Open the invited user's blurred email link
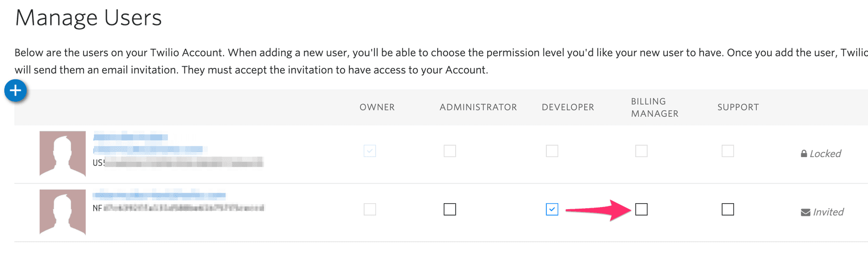This screenshot has width=868, height=263. [159, 195]
